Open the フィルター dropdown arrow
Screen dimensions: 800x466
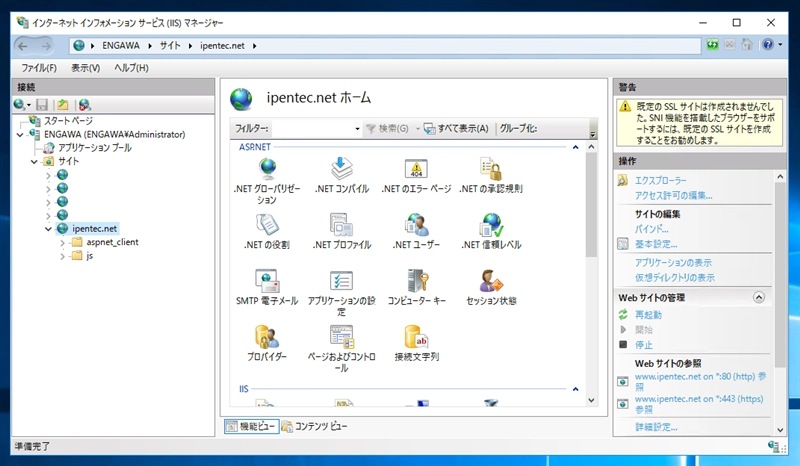[x=357, y=129]
